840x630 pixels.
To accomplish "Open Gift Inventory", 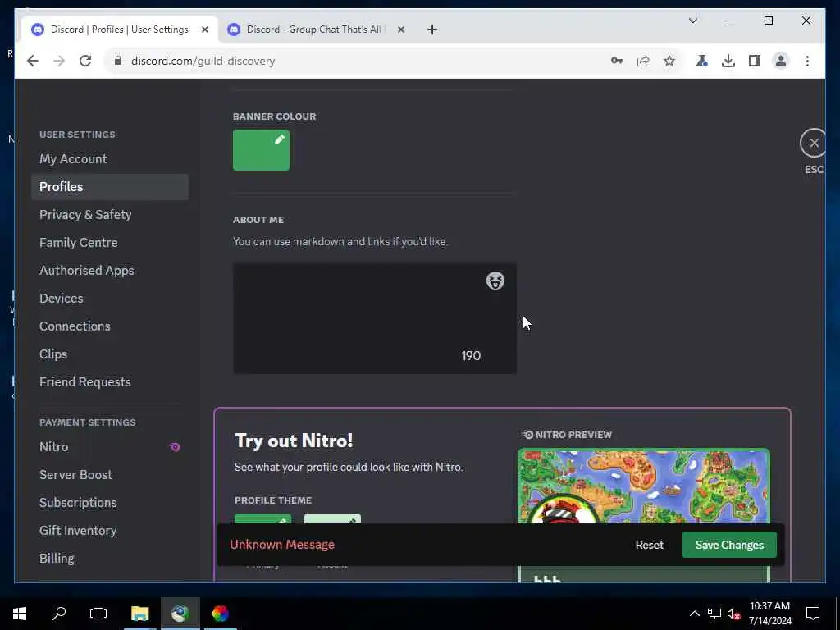I will 110,531.
